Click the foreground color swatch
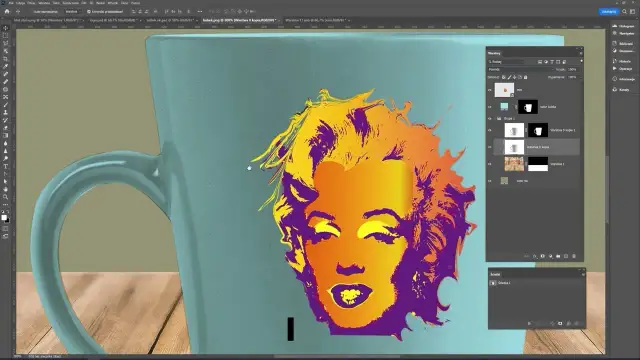The image size is (640, 360). click(x=4, y=217)
